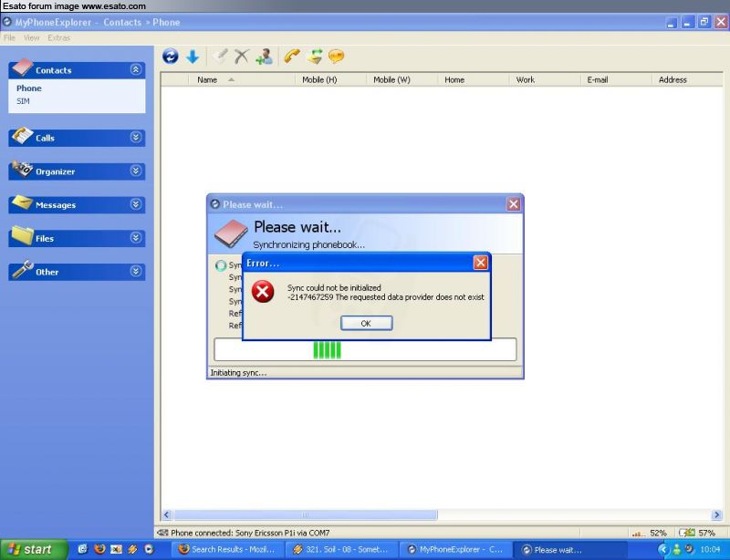Click the Delete contact X icon
The width and height of the screenshot is (730, 560).
tap(241, 57)
